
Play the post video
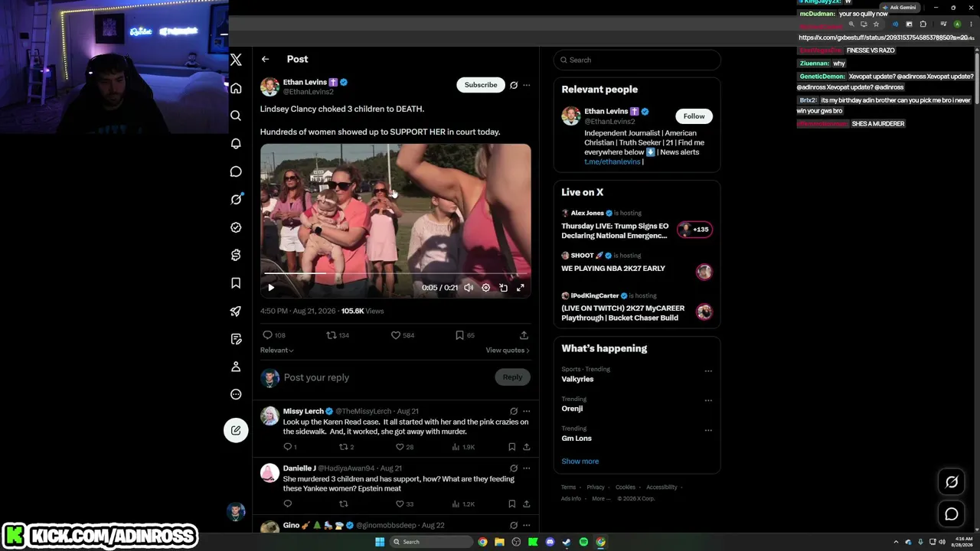[x=271, y=288]
